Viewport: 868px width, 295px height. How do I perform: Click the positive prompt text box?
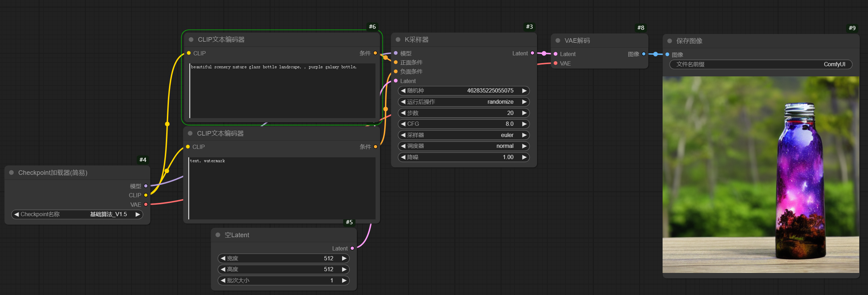click(x=282, y=91)
